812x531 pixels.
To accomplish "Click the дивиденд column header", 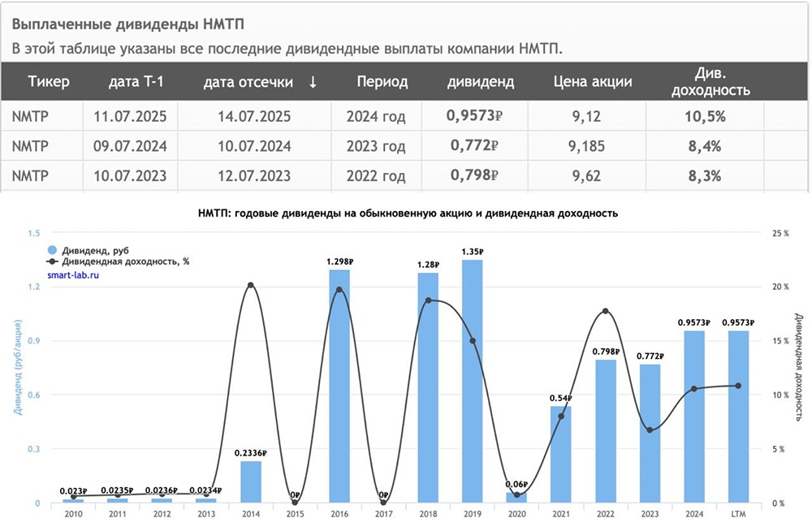I will point(481,82).
